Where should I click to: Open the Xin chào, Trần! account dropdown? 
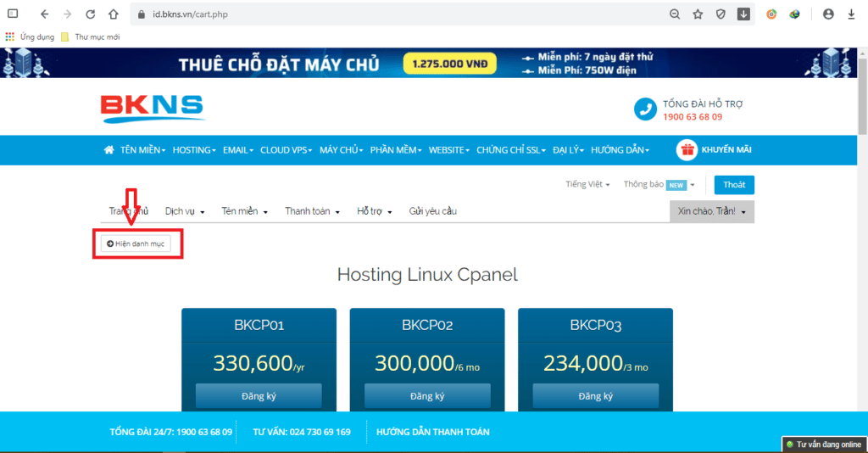(x=712, y=211)
